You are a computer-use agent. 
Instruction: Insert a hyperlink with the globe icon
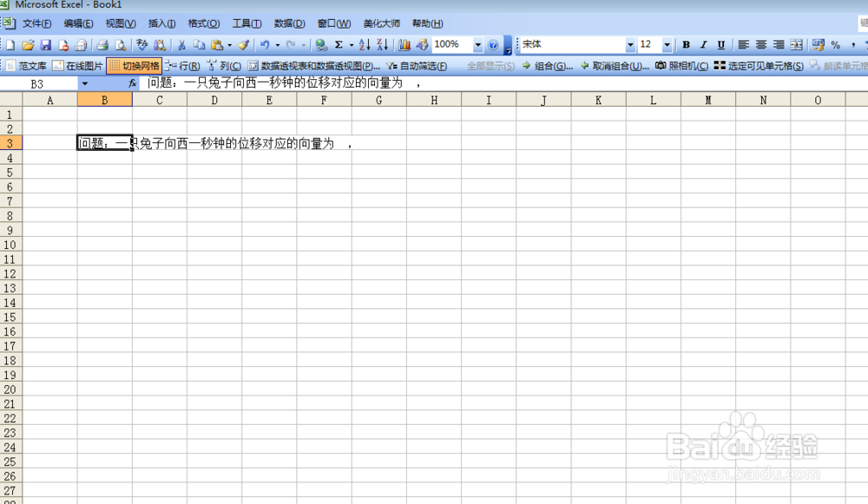point(321,45)
